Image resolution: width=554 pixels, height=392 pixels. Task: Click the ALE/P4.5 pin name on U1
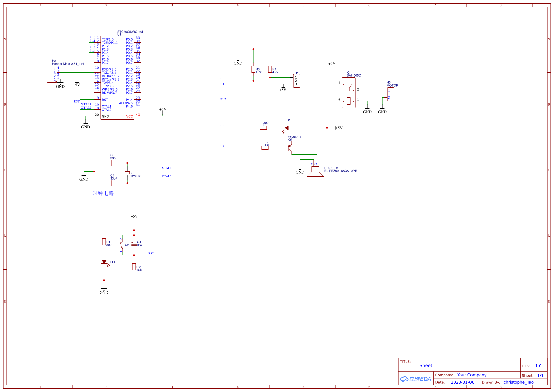tap(126, 103)
